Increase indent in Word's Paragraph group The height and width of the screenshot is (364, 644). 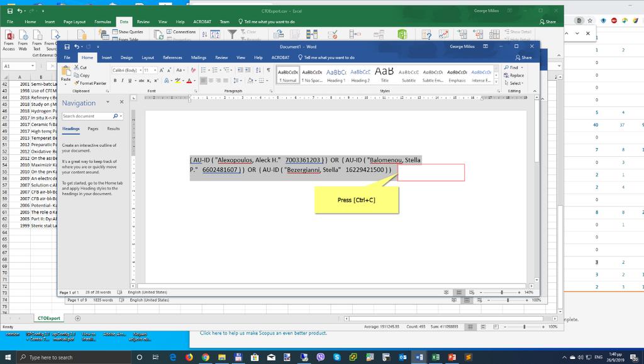coord(248,71)
